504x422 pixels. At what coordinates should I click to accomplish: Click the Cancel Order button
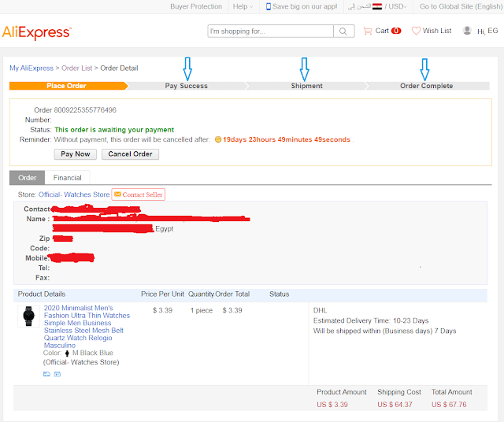pyautogui.click(x=130, y=154)
